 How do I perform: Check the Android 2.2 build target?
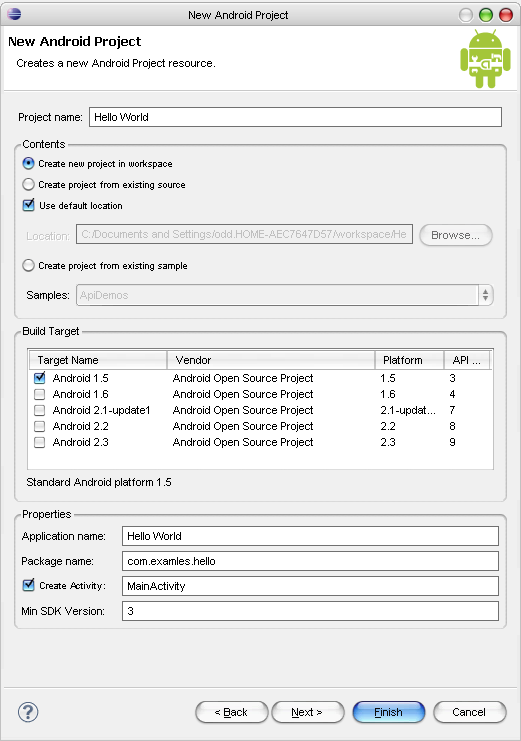40,426
